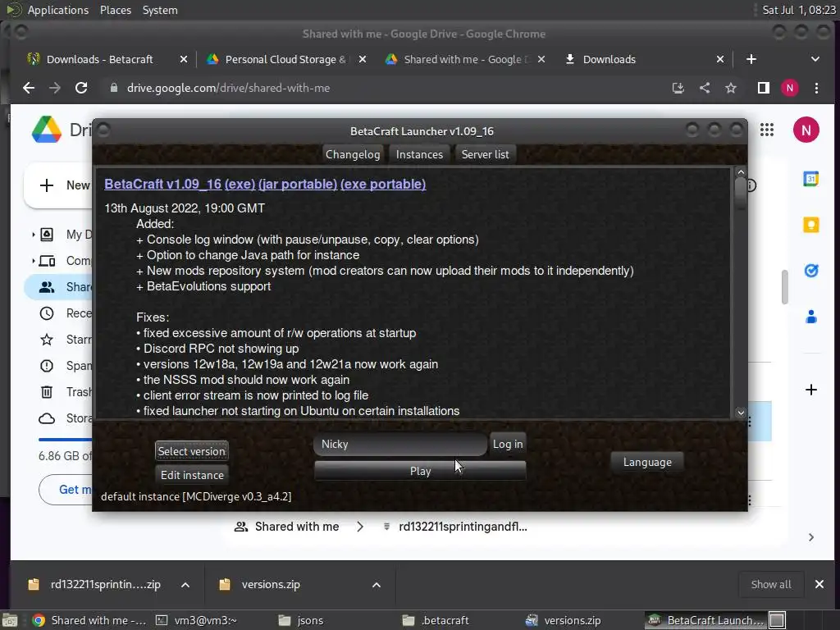Open the tab search dropdown chevron
This screenshot has width=840, height=630.
[x=815, y=59]
